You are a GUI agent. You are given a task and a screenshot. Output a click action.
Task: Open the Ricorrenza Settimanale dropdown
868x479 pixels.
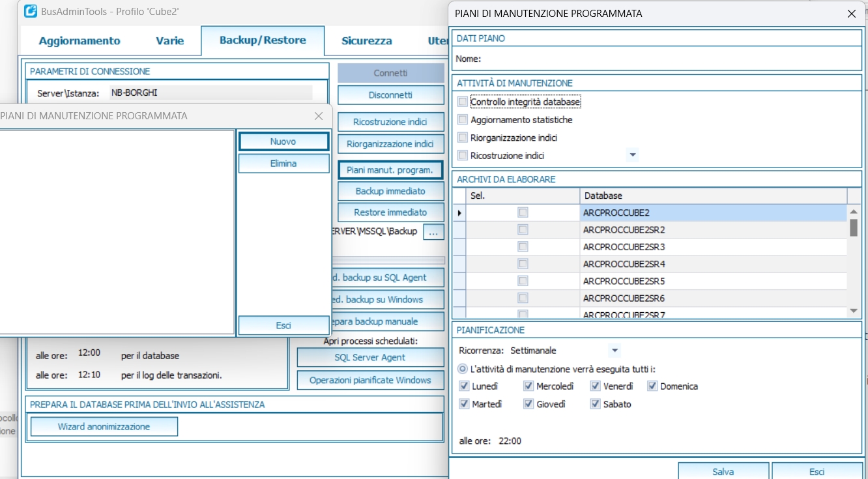coord(614,351)
